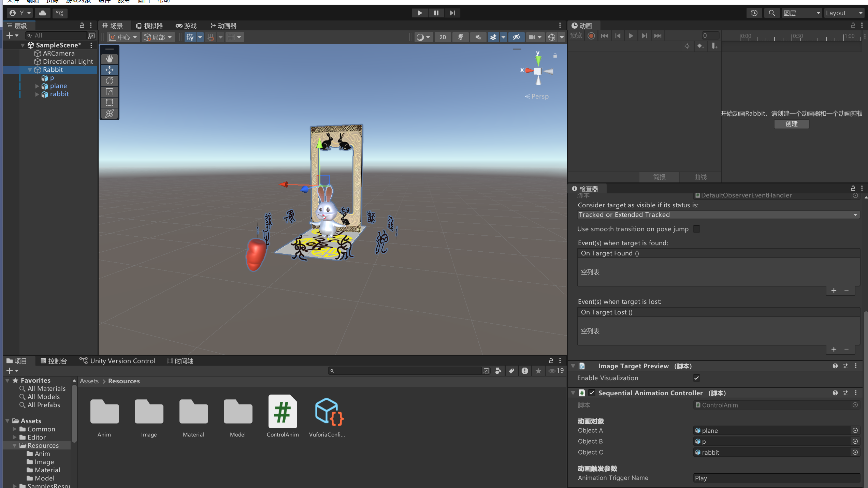Switch to the 控制台 console tab
The width and height of the screenshot is (868, 488).
pyautogui.click(x=54, y=361)
